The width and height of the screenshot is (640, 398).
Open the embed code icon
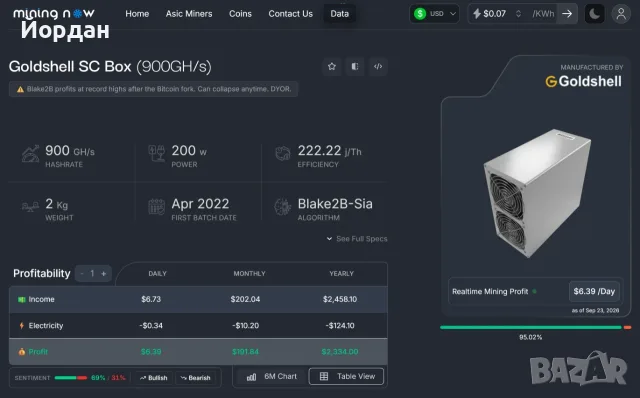click(x=378, y=66)
